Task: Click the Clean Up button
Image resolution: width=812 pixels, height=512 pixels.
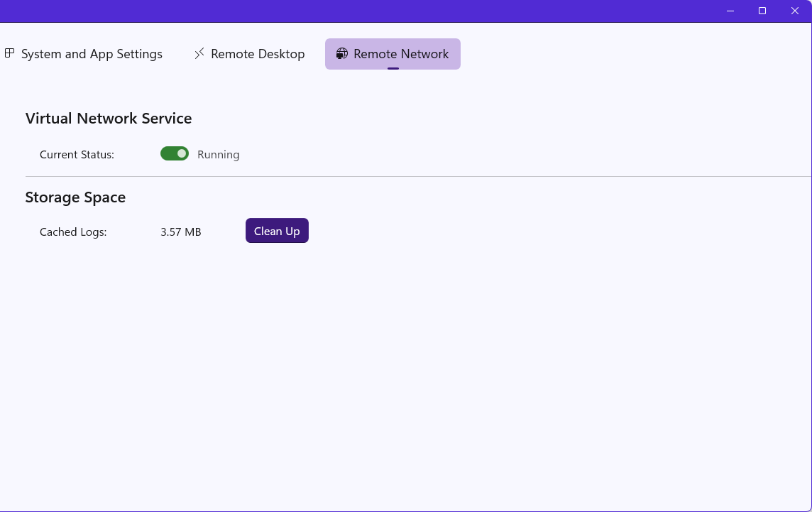Action: click(x=277, y=231)
